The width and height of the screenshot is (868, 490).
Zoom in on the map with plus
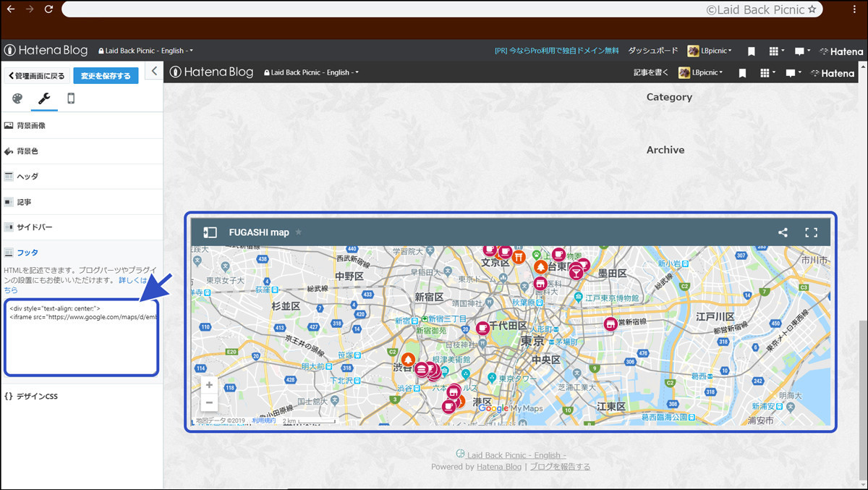209,385
